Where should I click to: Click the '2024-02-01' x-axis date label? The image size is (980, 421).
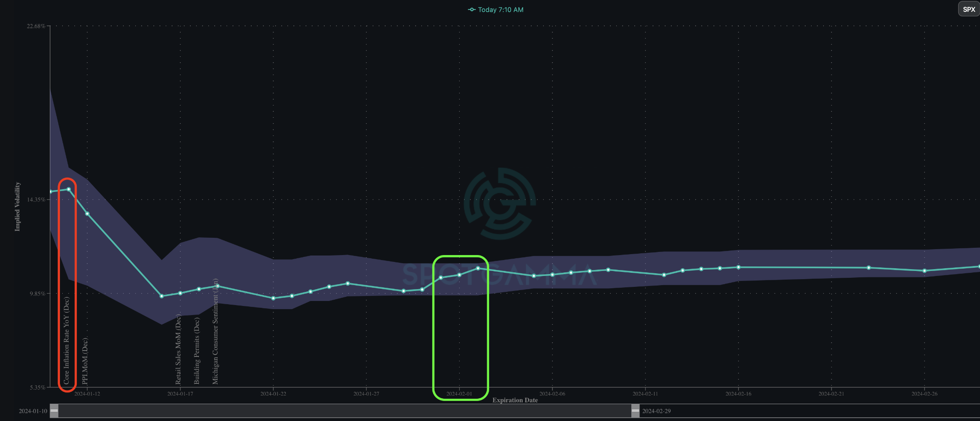click(x=459, y=394)
